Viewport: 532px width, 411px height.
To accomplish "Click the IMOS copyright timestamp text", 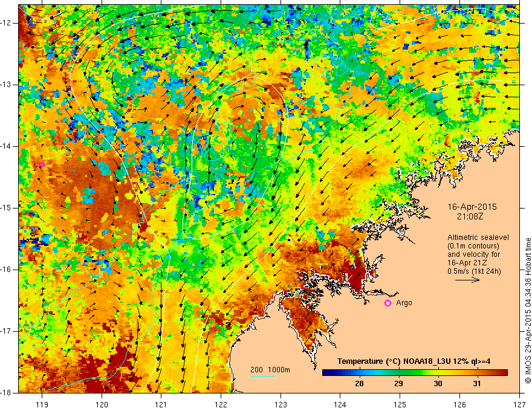I will point(528,311).
